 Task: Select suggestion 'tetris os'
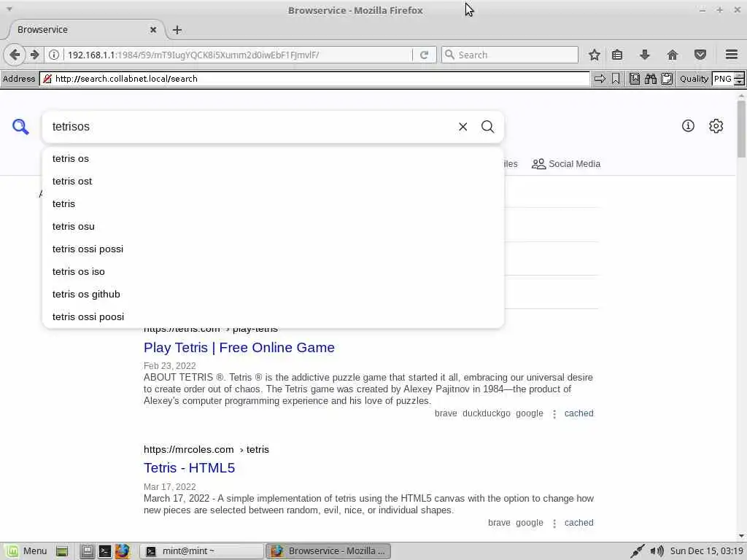point(273,158)
